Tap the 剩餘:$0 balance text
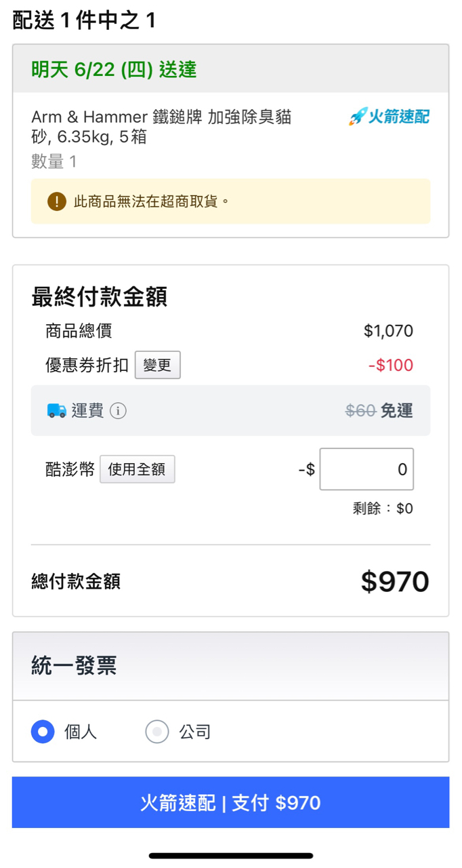This screenshot has height=868, width=462. point(383,509)
